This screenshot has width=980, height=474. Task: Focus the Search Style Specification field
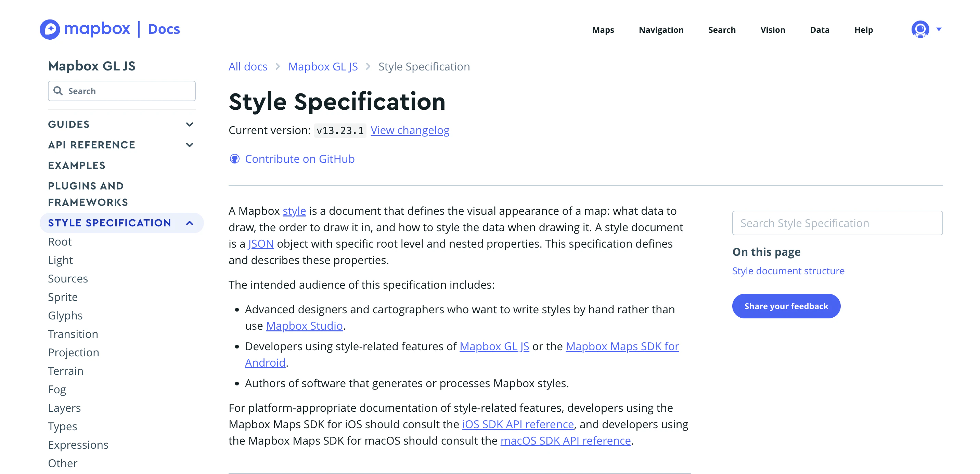tap(837, 223)
